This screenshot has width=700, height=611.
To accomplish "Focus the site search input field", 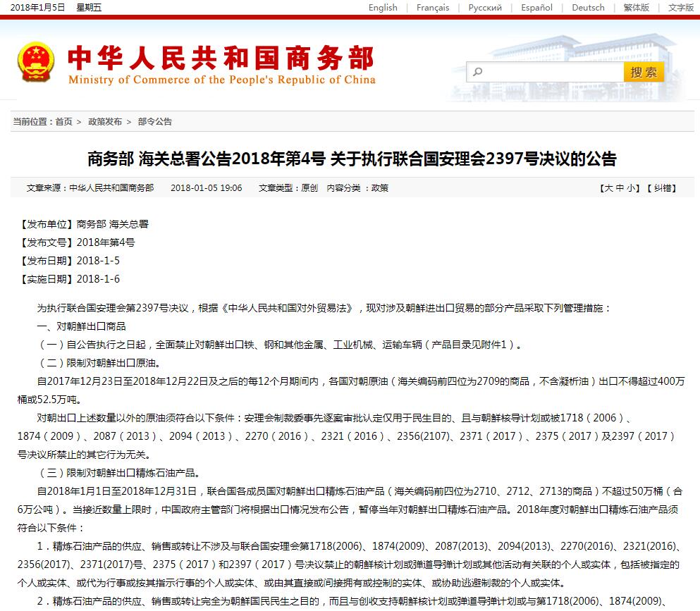I will tap(545, 72).
